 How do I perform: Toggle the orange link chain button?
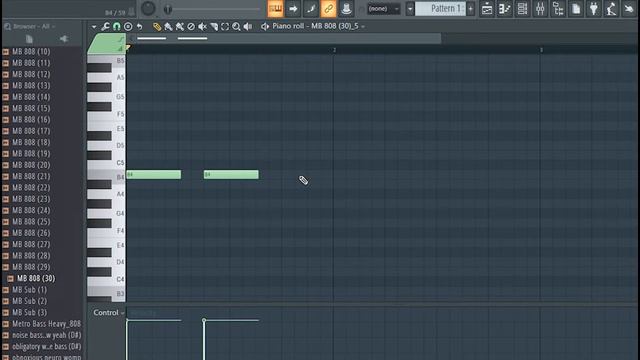(329, 9)
